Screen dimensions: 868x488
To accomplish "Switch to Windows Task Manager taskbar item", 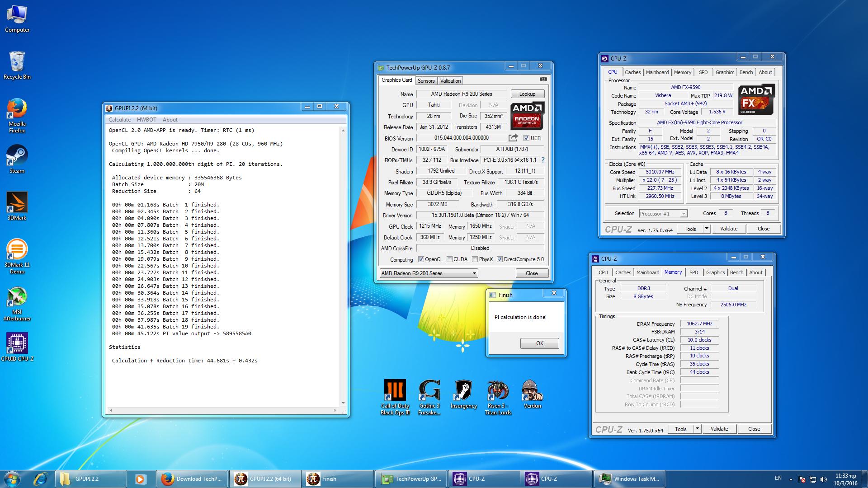I will pos(630,479).
